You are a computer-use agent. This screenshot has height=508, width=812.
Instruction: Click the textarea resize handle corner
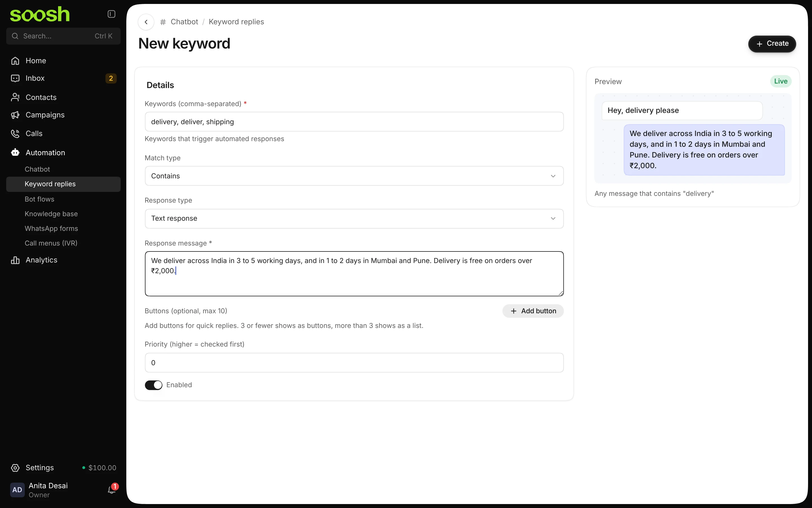tap(561, 293)
